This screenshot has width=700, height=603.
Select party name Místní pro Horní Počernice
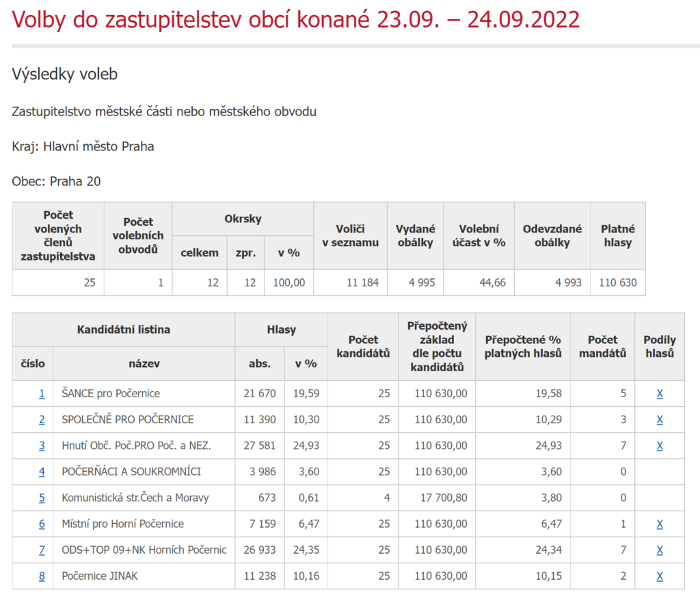point(123,524)
